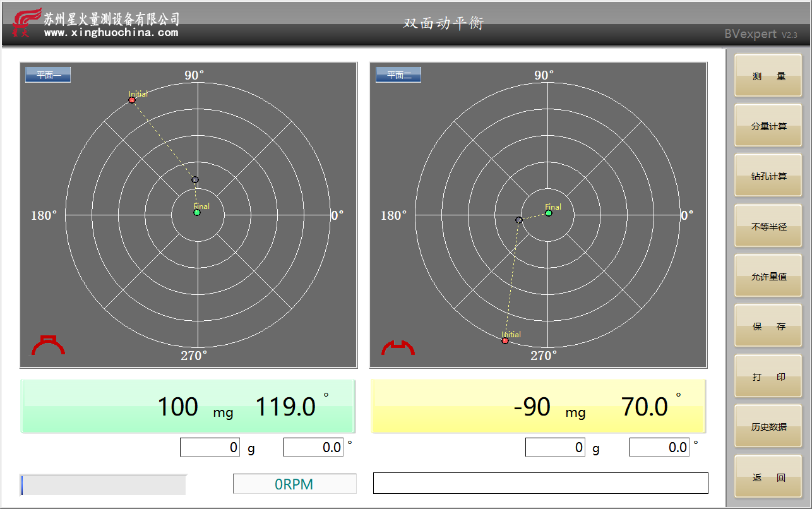Select the green Final point in plane one
Screen dimensions: 812x509
(x=197, y=213)
